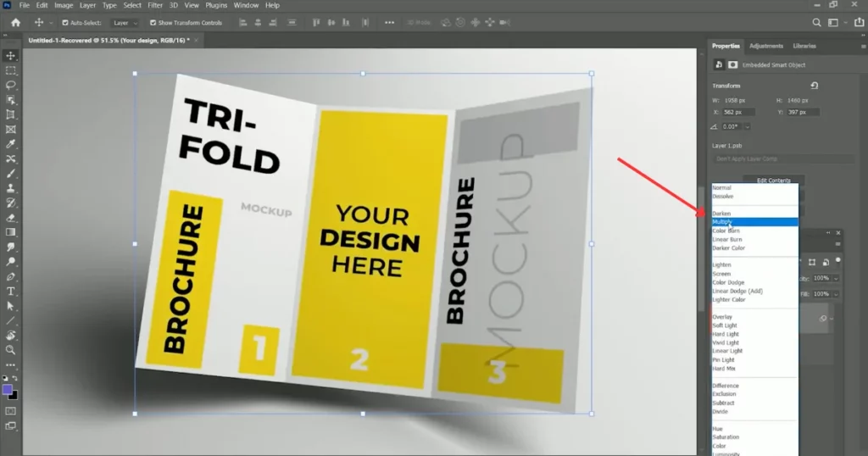
Task: Reset default foreground and background colors
Action: point(6,379)
